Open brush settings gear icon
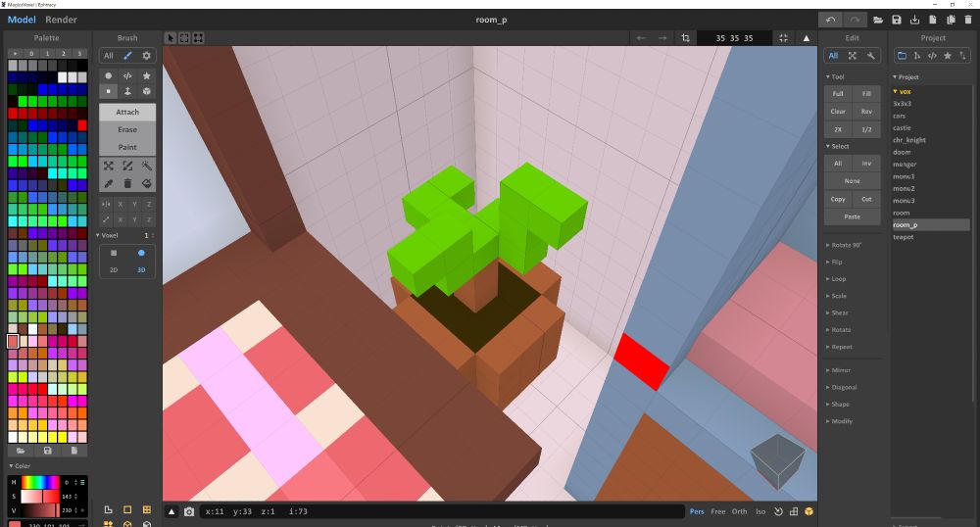The width and height of the screenshot is (980, 527). [x=146, y=56]
